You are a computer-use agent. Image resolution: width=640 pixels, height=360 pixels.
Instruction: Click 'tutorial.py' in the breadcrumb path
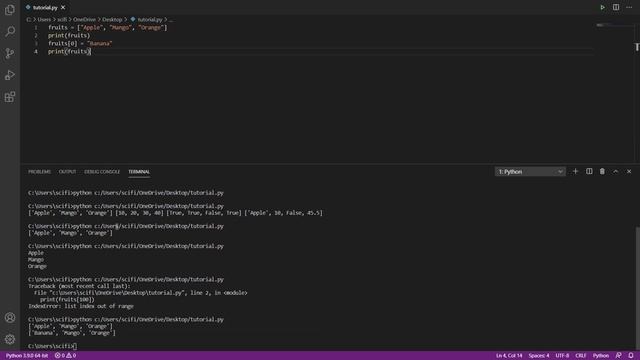coord(150,20)
